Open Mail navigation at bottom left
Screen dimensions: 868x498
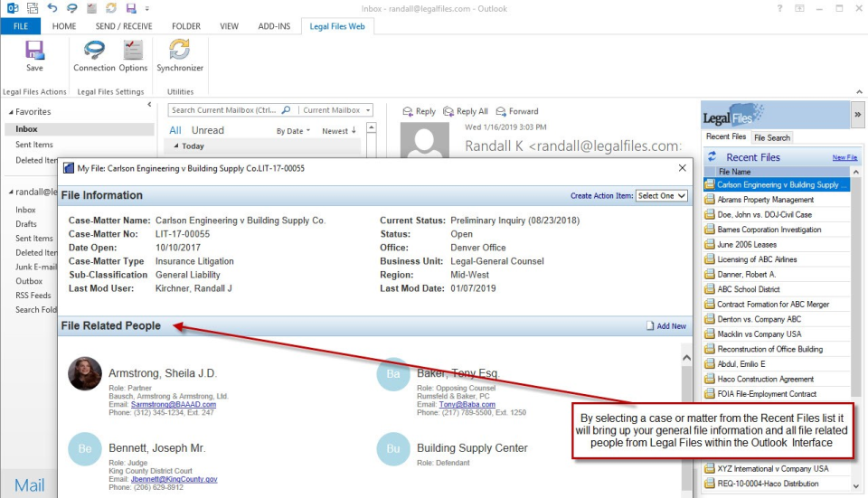click(29, 485)
